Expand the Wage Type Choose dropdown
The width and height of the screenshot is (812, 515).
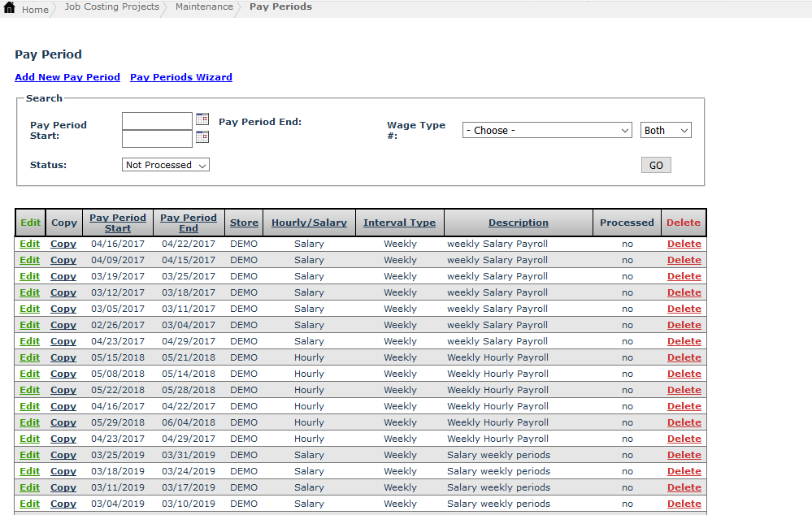point(547,130)
